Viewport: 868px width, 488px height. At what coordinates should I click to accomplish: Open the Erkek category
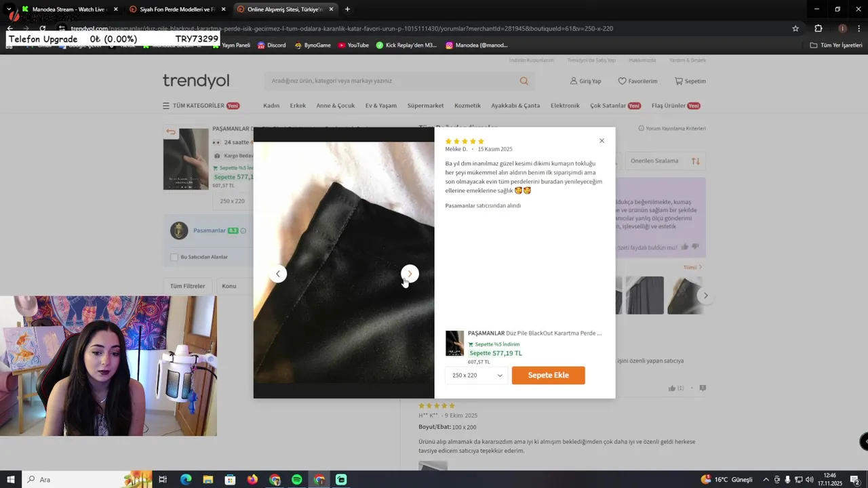(298, 106)
